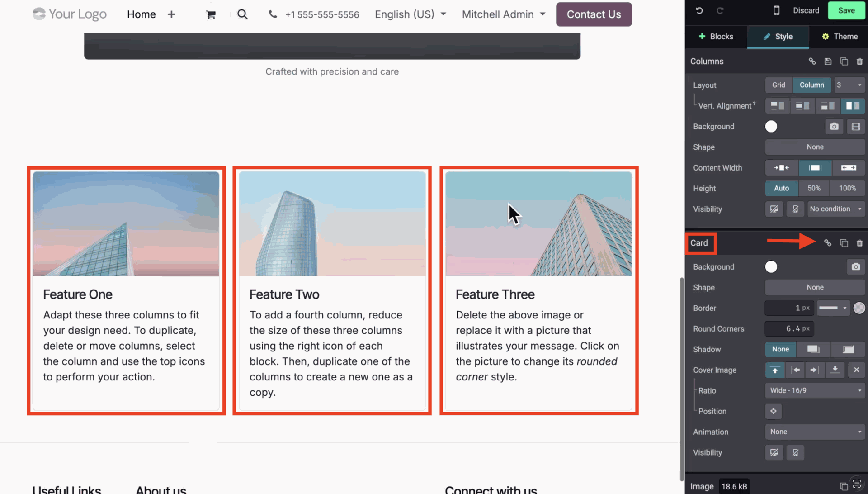Click Card background image camera icon
868x494 pixels.
tap(855, 267)
